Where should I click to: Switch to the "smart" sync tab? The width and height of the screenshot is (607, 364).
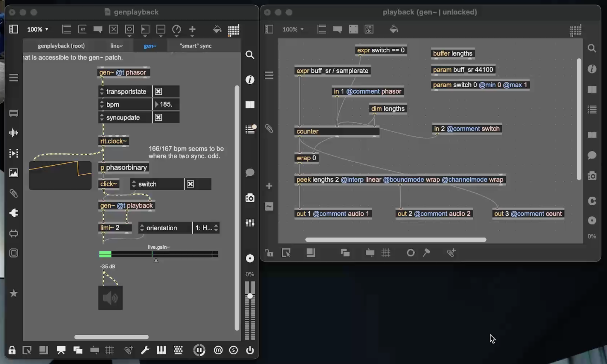click(x=196, y=46)
